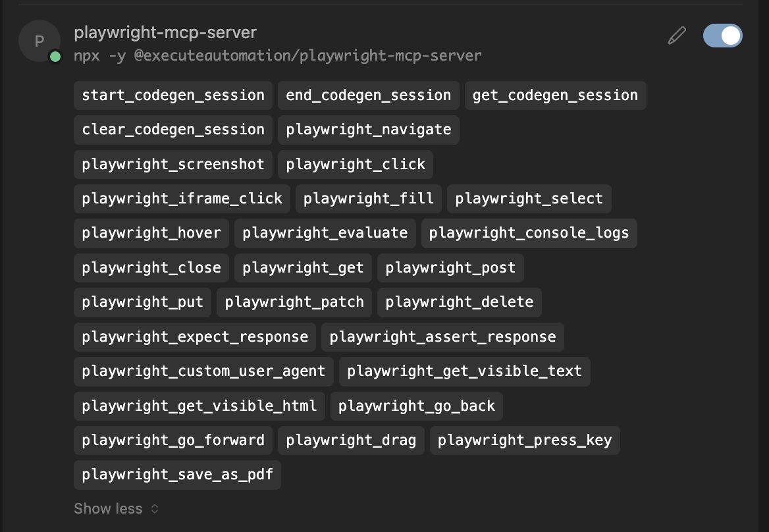This screenshot has width=769, height=532.
Task: Click the chevron next to Show less
Action: point(154,508)
